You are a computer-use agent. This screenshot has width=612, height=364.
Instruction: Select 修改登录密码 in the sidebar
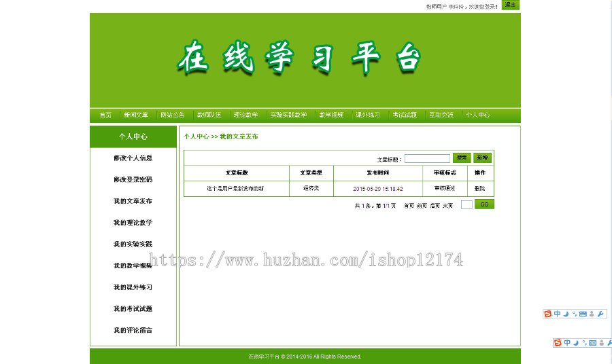pos(133,179)
